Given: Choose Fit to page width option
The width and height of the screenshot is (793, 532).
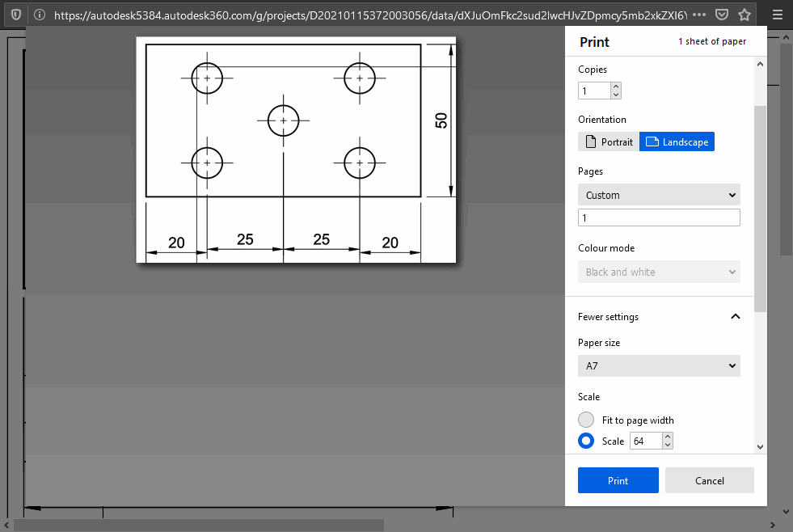Looking at the screenshot, I should 586,420.
